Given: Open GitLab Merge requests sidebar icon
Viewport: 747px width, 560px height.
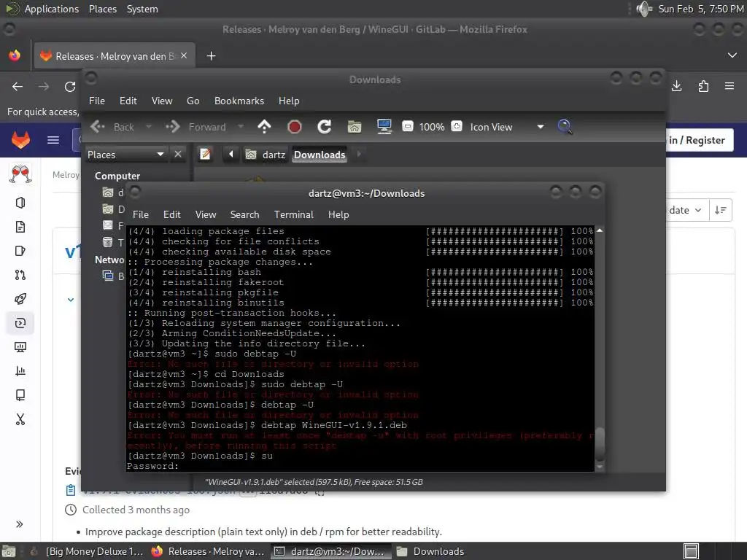Looking at the screenshot, I should click(x=20, y=275).
